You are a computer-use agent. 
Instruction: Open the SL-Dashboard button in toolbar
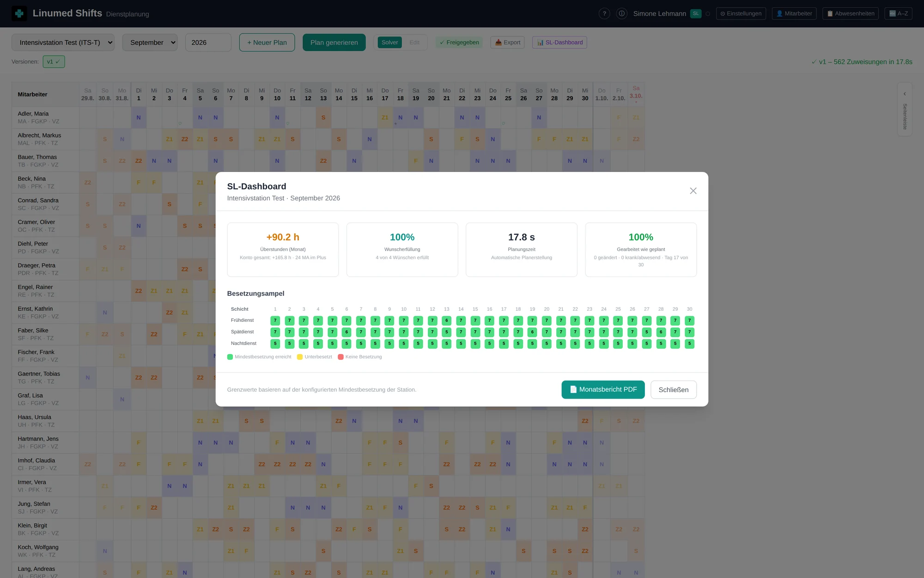click(x=559, y=43)
